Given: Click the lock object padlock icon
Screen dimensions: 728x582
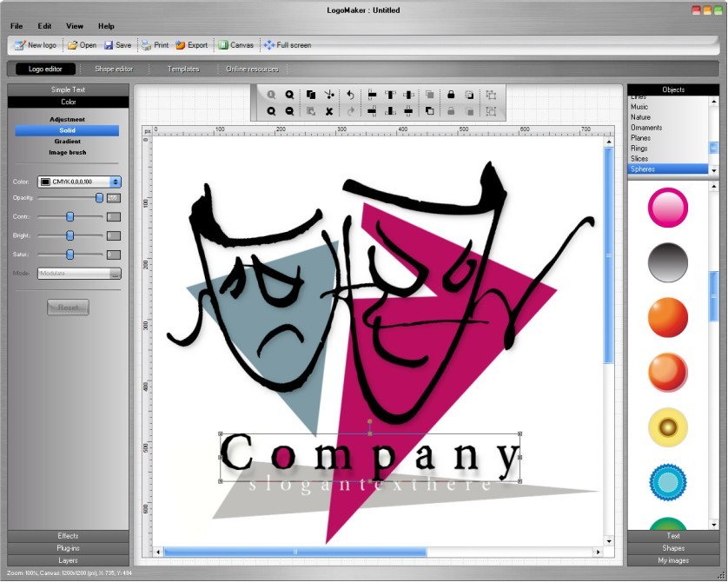Looking at the screenshot, I should [x=451, y=95].
